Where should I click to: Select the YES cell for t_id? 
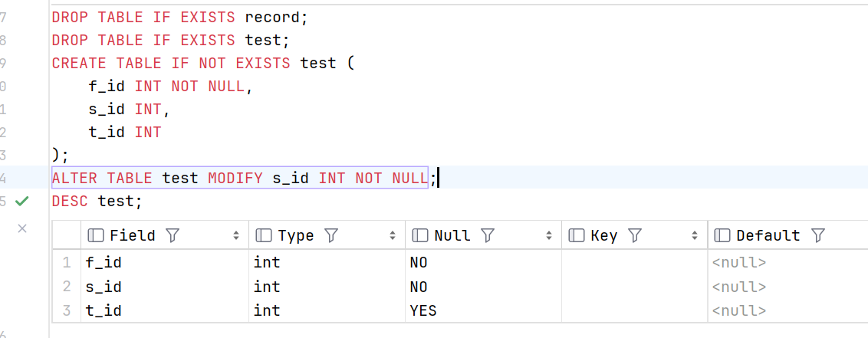483,311
